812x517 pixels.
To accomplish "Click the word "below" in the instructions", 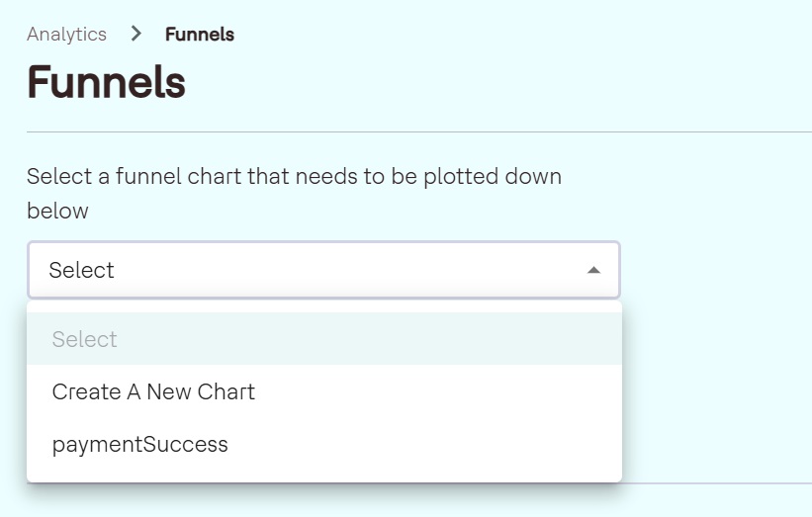I will (x=57, y=211).
